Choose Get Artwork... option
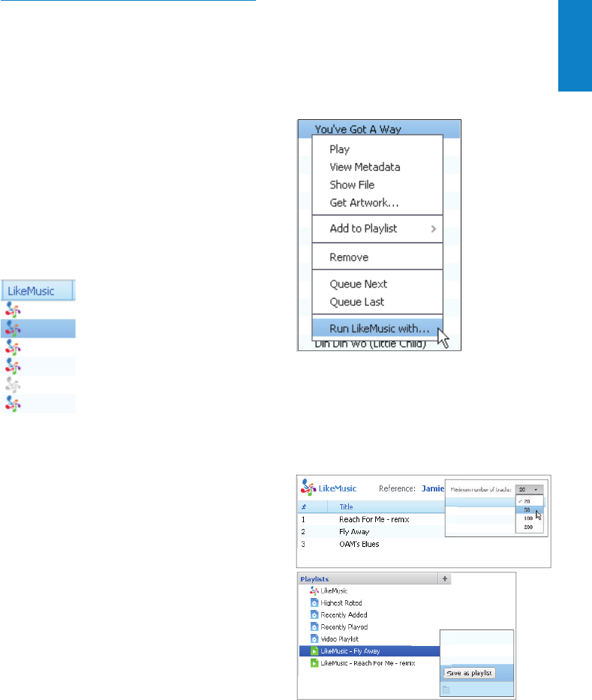Screen dimensions: 592x700 pos(364,203)
